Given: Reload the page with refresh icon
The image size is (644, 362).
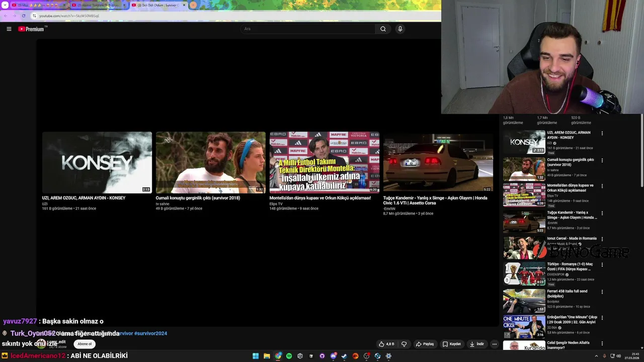Looking at the screenshot, I should [x=23, y=16].
